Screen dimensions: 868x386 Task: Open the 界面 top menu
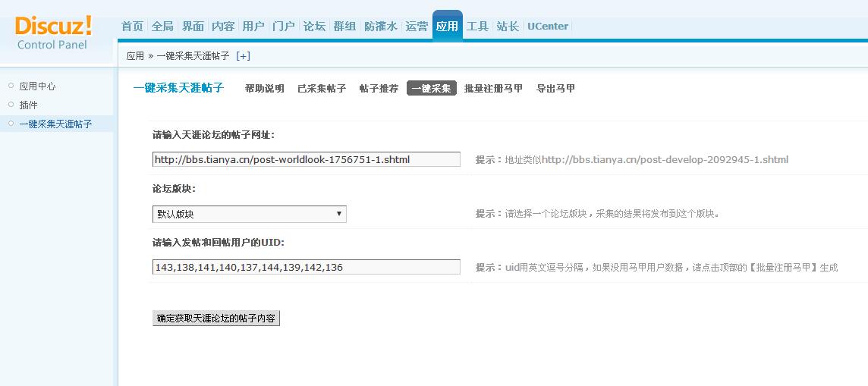tap(193, 26)
